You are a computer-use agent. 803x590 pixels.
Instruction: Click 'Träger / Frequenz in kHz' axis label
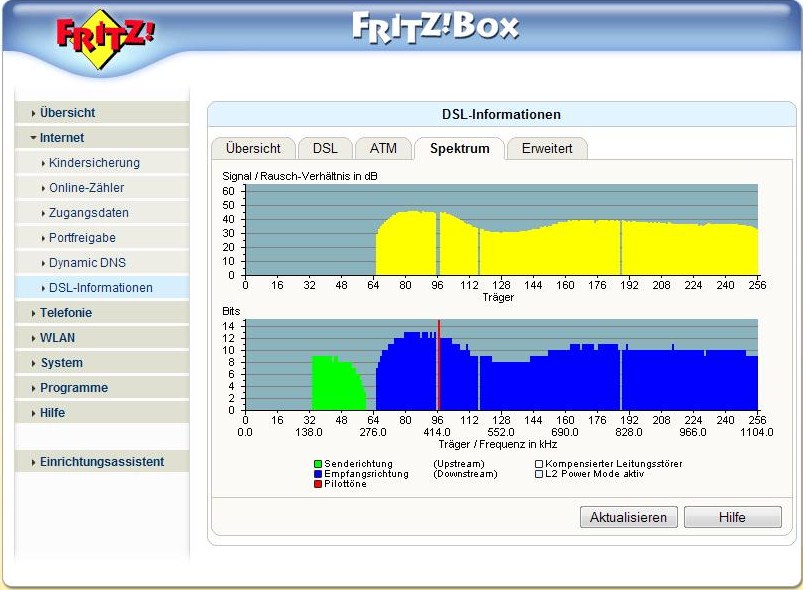[497, 444]
